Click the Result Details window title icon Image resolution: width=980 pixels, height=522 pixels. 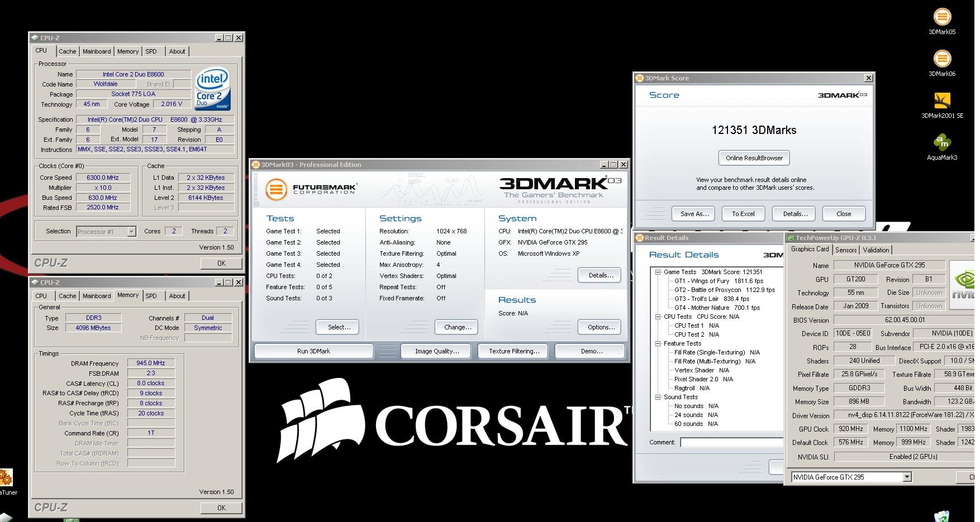pos(640,238)
